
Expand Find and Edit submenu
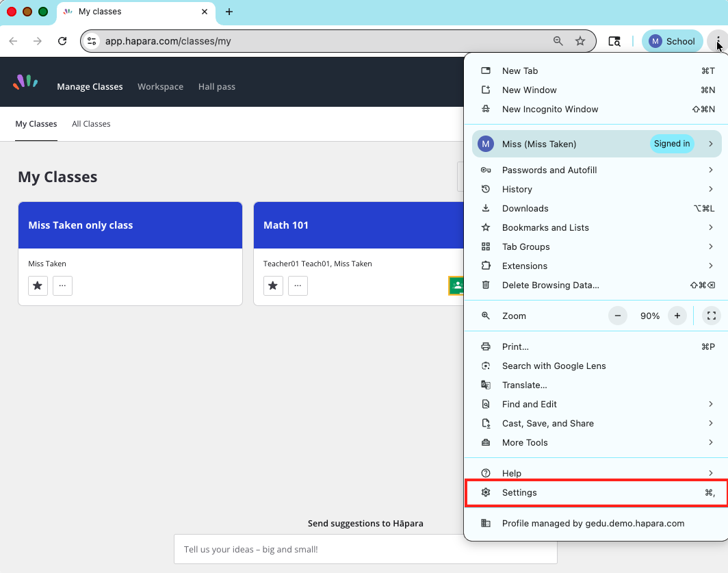click(596, 405)
